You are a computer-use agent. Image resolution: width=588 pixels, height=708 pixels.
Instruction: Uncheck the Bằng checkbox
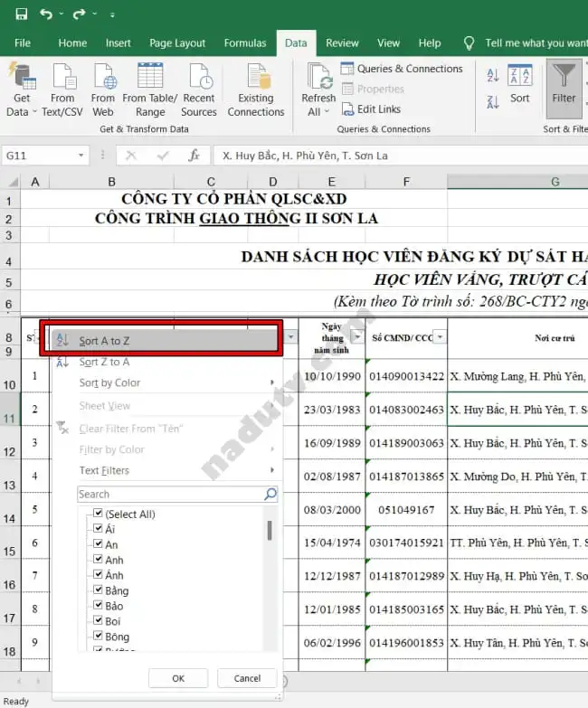click(98, 590)
